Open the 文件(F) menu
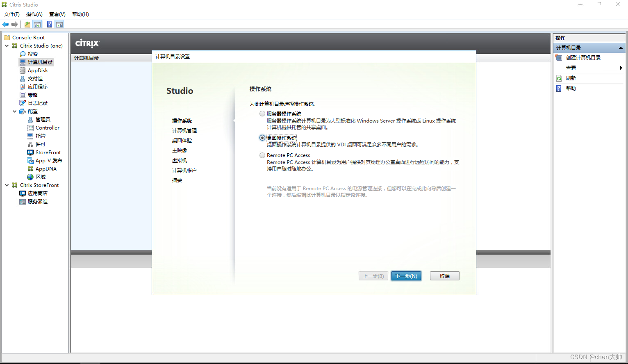Screen dimensions: 628x364 pos(12,14)
